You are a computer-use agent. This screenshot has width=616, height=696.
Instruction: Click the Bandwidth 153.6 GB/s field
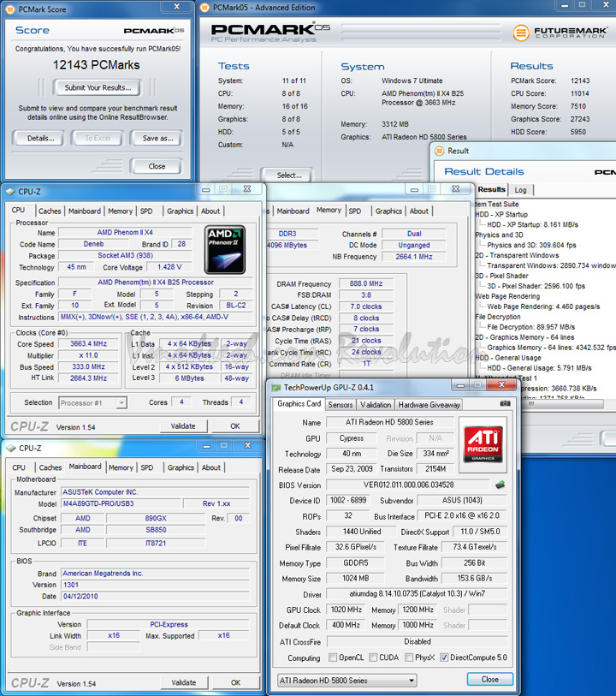coord(475,578)
